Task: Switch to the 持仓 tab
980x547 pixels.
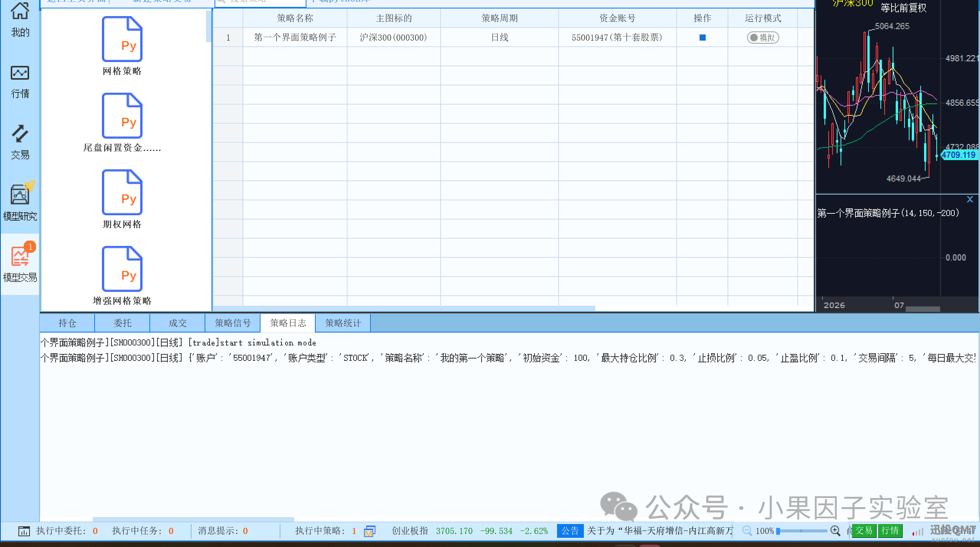Action: click(67, 323)
